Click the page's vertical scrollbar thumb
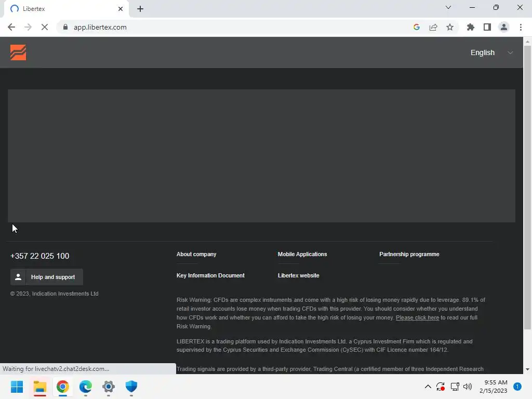The image size is (532, 399). 527,187
